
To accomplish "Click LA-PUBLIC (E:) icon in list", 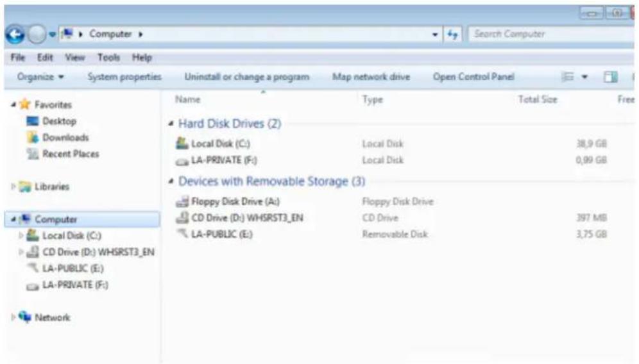I will tap(182, 233).
